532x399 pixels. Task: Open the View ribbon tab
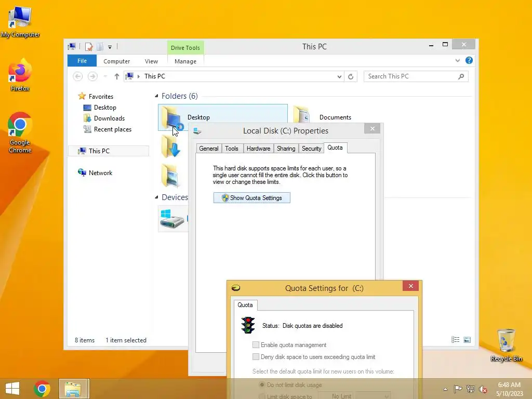[151, 61]
